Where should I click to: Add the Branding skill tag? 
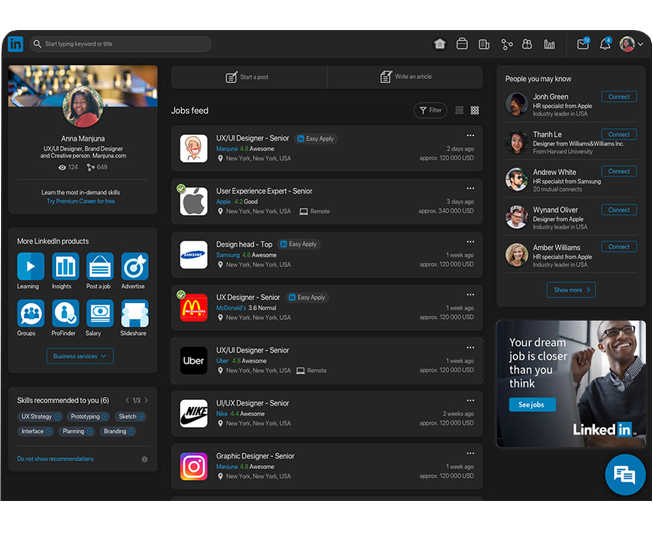coord(131,431)
